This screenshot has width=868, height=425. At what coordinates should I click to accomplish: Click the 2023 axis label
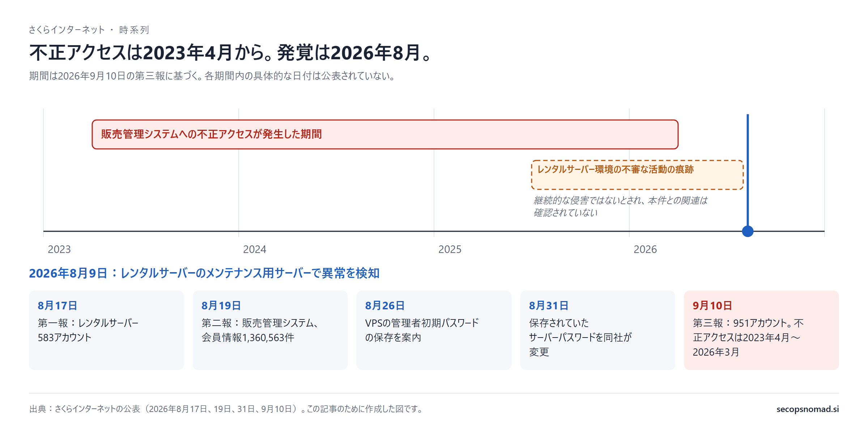(x=59, y=249)
